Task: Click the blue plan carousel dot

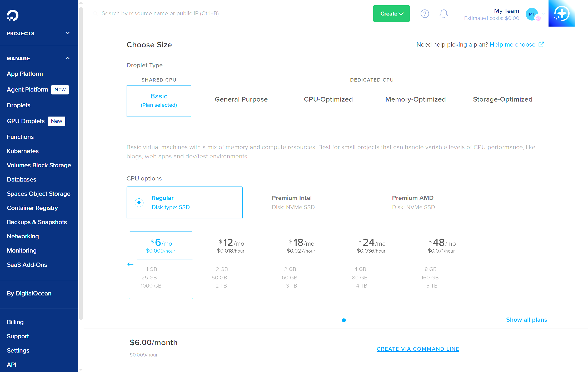Action: click(x=344, y=320)
